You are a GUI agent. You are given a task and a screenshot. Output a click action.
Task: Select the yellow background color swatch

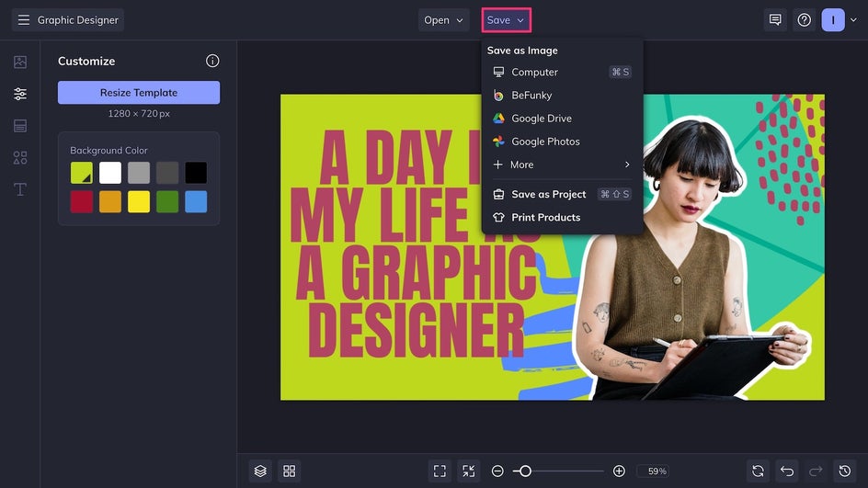pos(139,201)
